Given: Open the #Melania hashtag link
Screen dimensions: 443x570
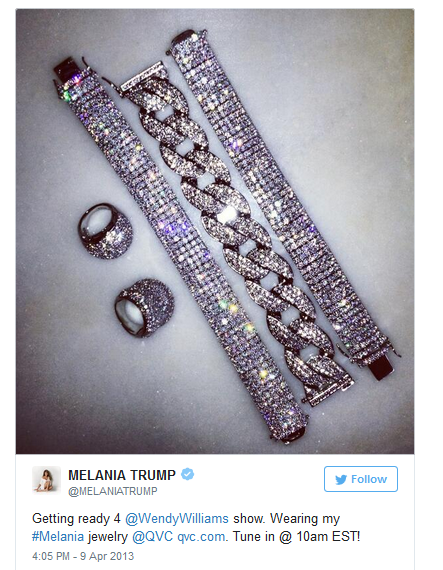Looking at the screenshot, I should 58,537.
